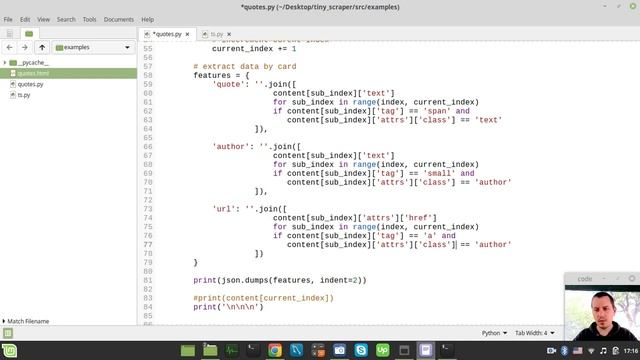Open keyboard layout US flag tray icon

tap(578, 351)
